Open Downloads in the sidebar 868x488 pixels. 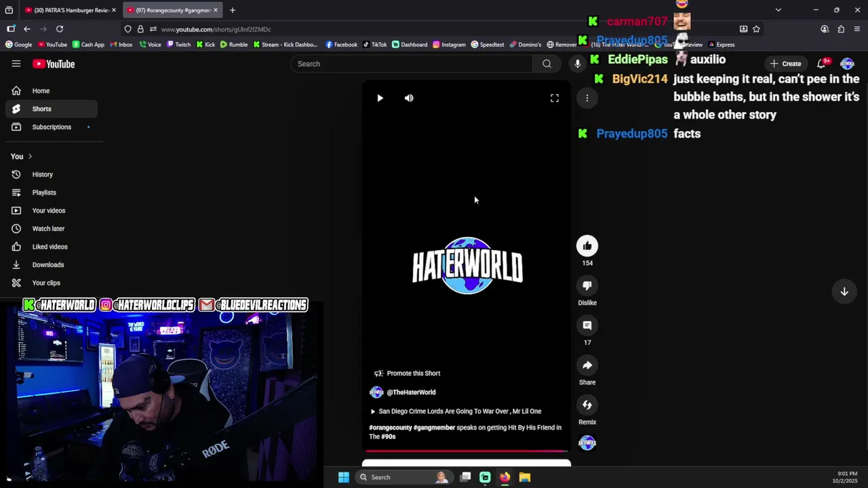[x=51, y=264]
